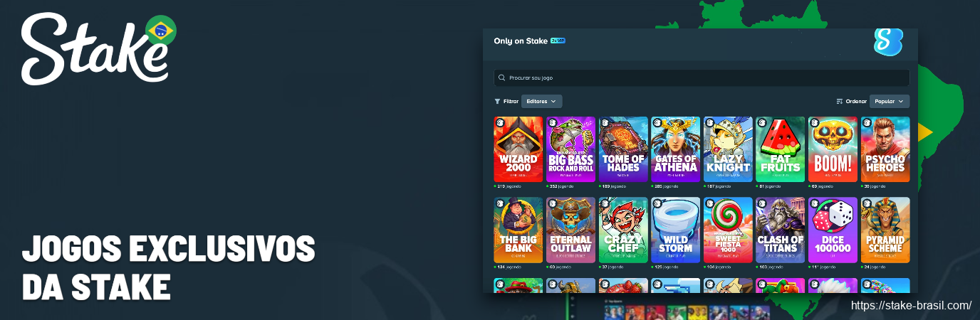
Task: Click the https://stake-brasil.com/ link
Action: tap(912, 306)
